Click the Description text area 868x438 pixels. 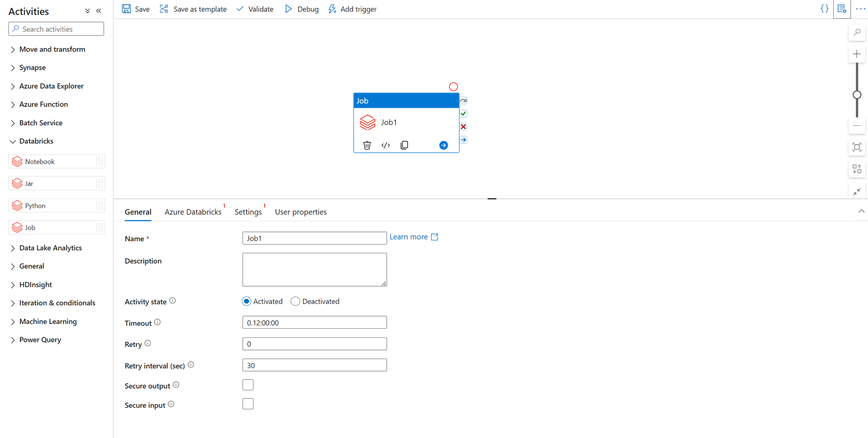[314, 270]
